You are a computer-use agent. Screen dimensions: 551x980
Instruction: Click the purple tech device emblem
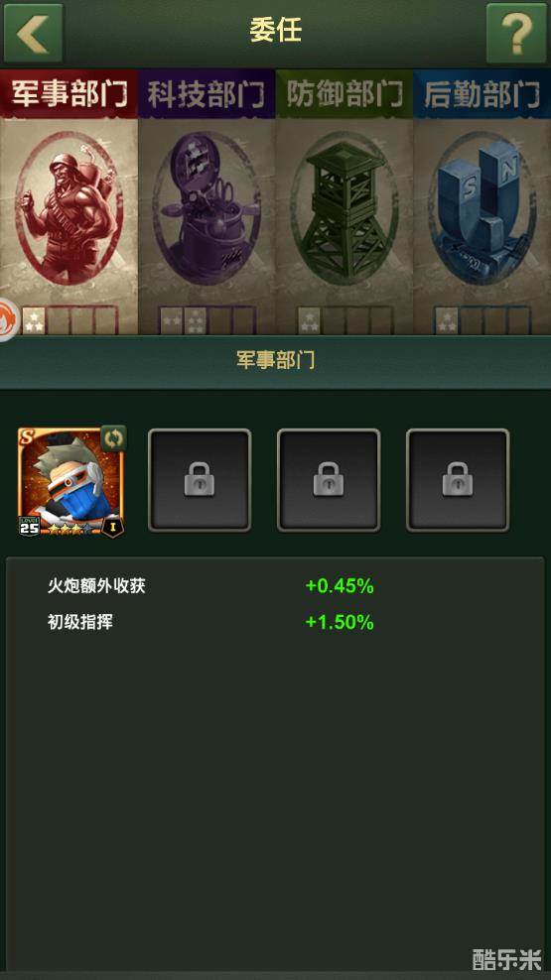coord(207,207)
